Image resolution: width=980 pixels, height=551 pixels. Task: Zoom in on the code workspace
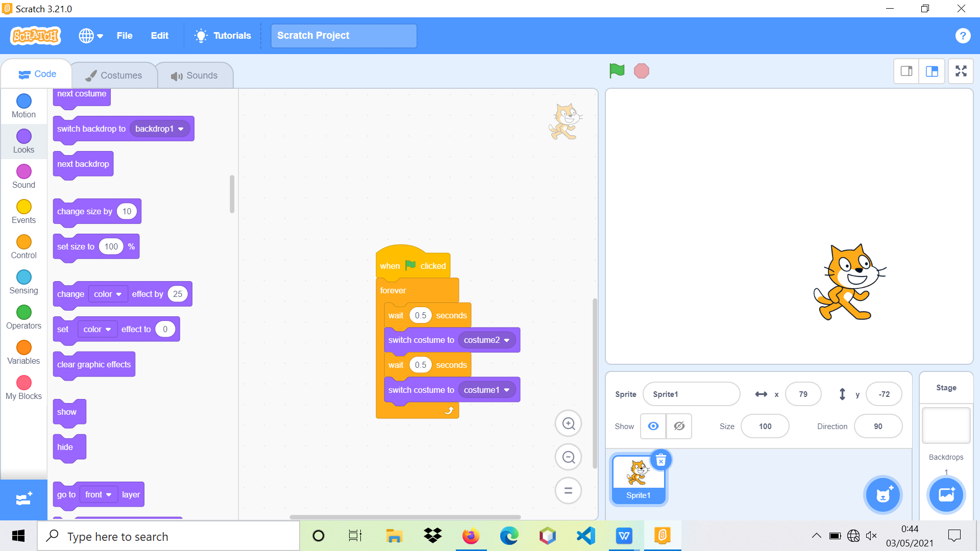pos(569,423)
